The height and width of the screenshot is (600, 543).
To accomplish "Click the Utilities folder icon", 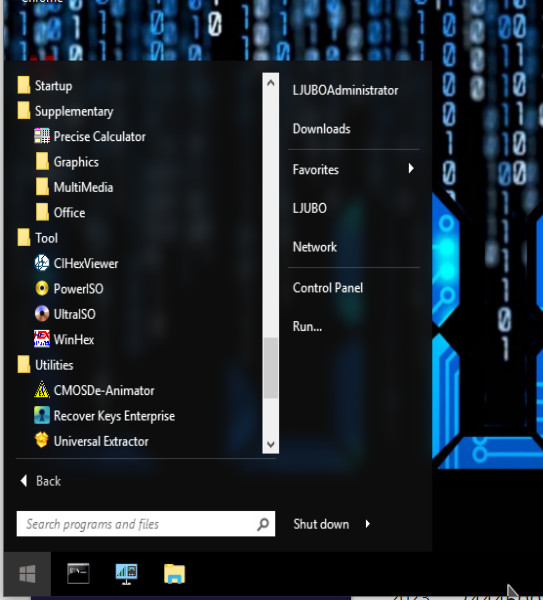I will pos(24,364).
